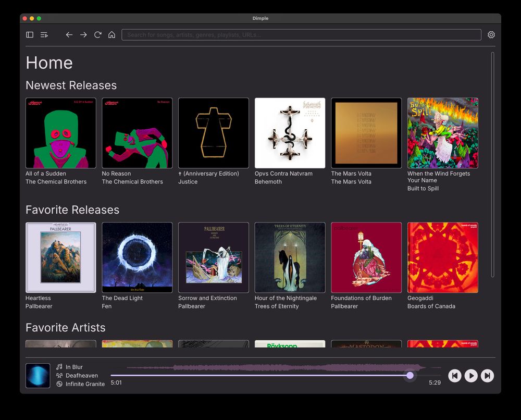The image size is (521, 420).
Task: Click the play button in player bar
Action: (x=471, y=376)
